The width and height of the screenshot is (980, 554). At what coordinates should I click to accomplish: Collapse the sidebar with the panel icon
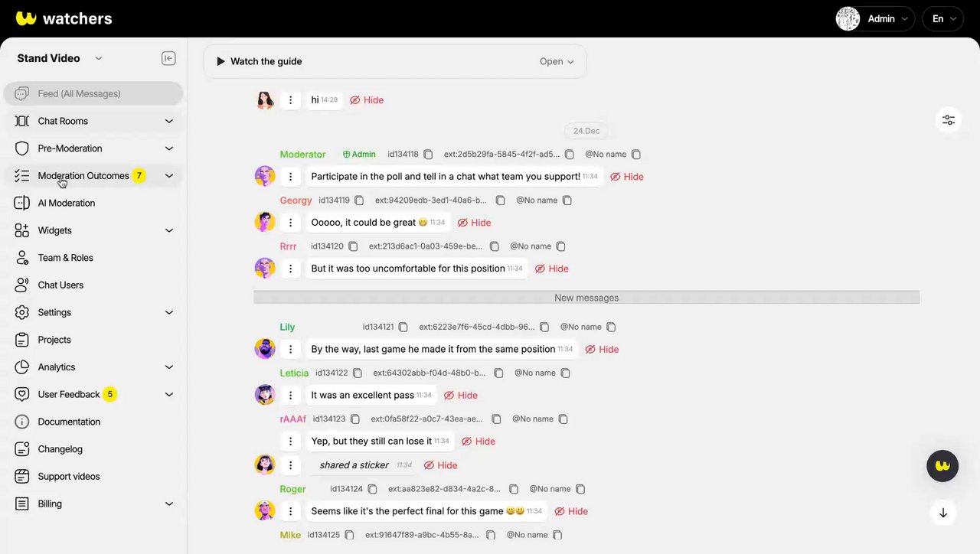(168, 59)
